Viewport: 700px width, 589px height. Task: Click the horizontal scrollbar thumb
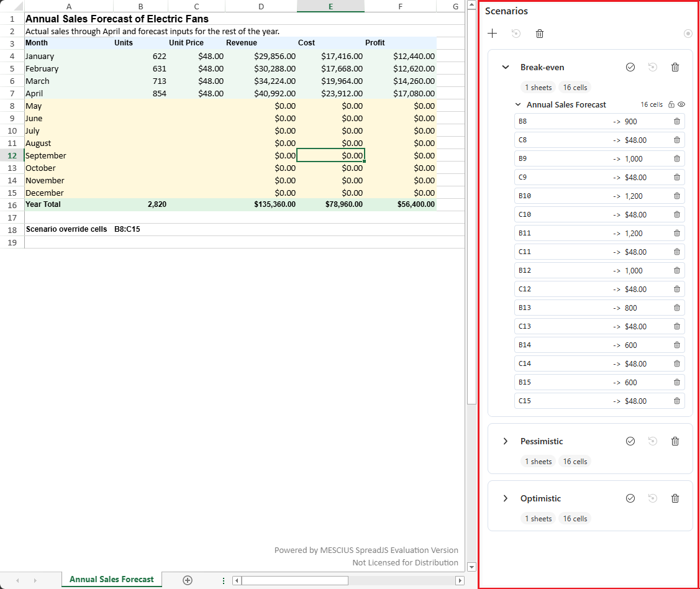(x=294, y=580)
